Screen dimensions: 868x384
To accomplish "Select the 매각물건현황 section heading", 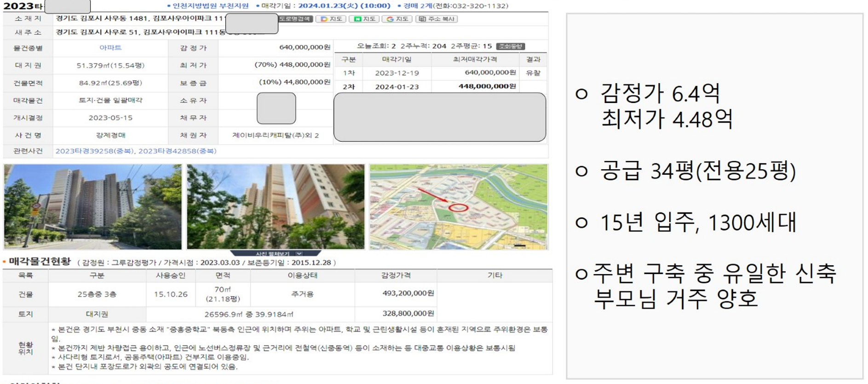I will click(x=40, y=262).
